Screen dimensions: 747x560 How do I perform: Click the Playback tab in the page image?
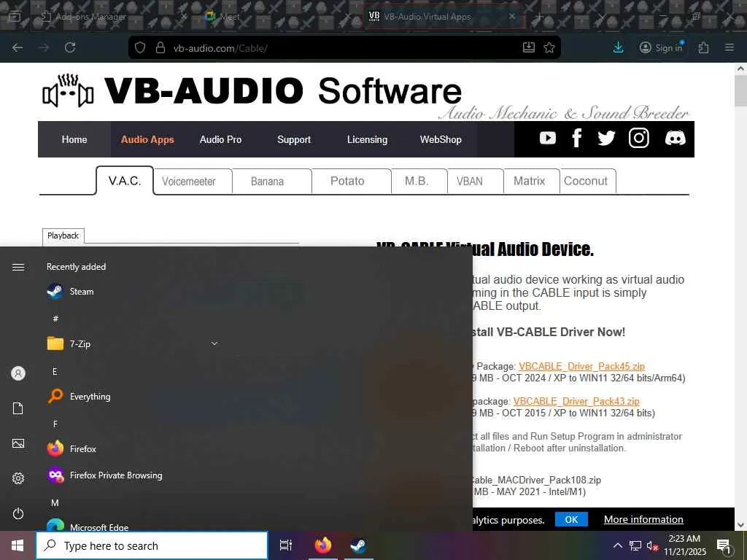click(x=63, y=236)
